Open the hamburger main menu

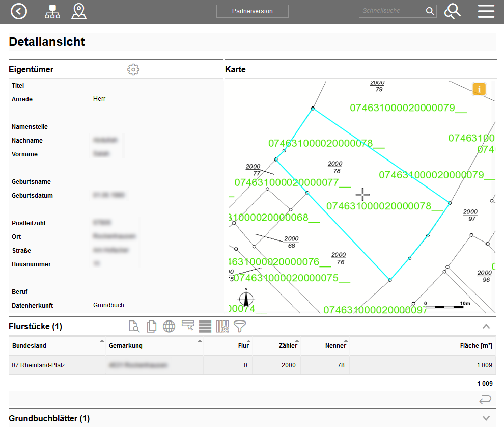coord(486,11)
